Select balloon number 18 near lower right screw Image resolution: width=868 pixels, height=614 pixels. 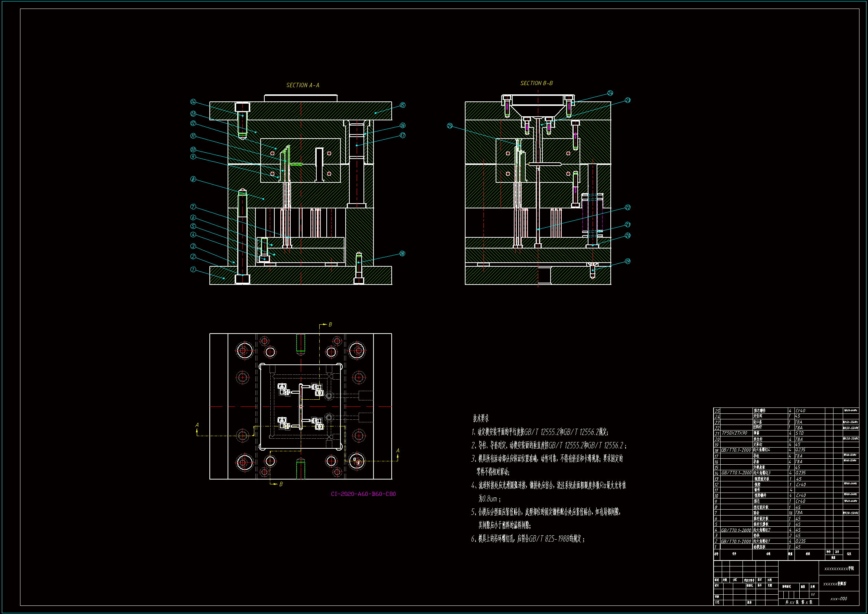402,253
